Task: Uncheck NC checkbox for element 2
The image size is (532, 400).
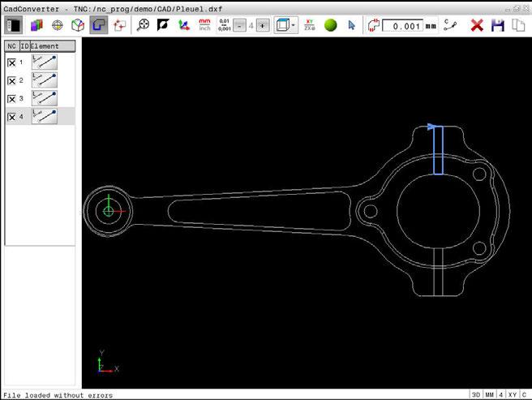Action: pos(11,81)
